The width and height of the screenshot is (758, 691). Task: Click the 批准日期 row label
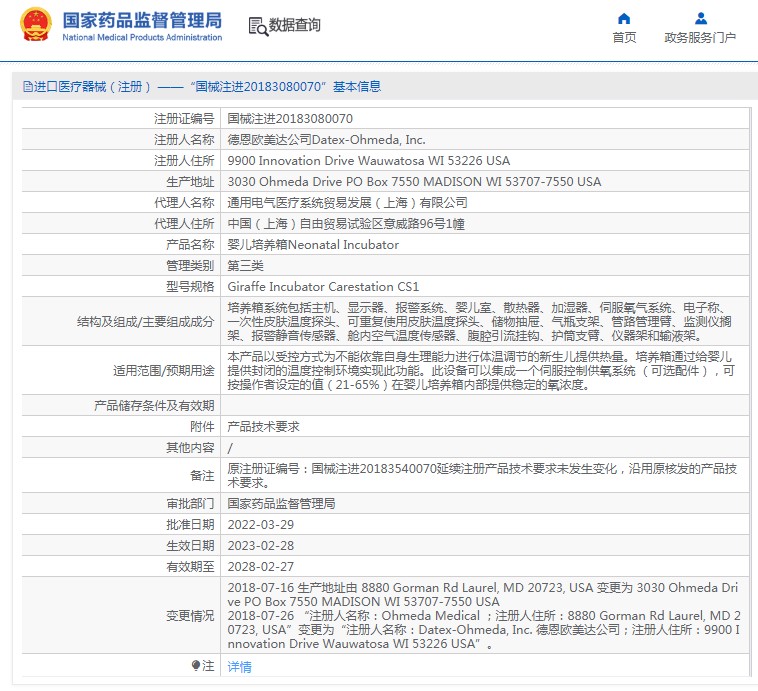(x=190, y=525)
